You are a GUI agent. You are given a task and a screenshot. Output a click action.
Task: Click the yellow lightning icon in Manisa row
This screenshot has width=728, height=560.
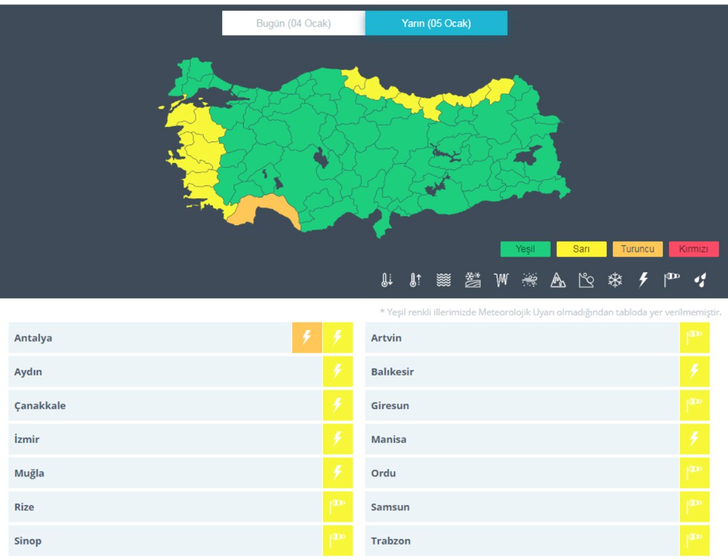click(x=694, y=439)
